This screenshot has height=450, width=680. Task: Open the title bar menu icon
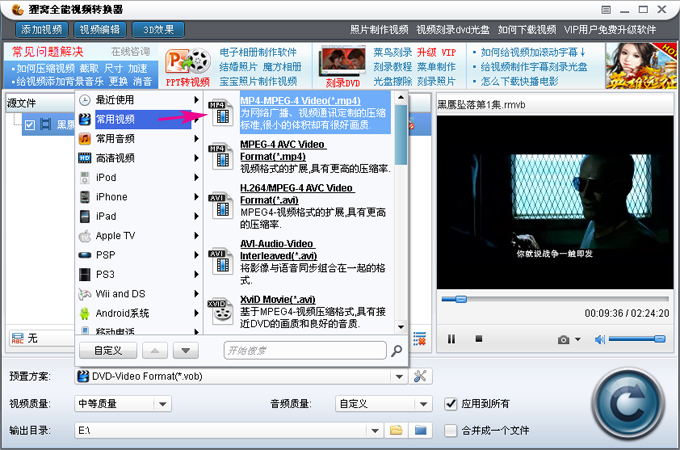606,10
